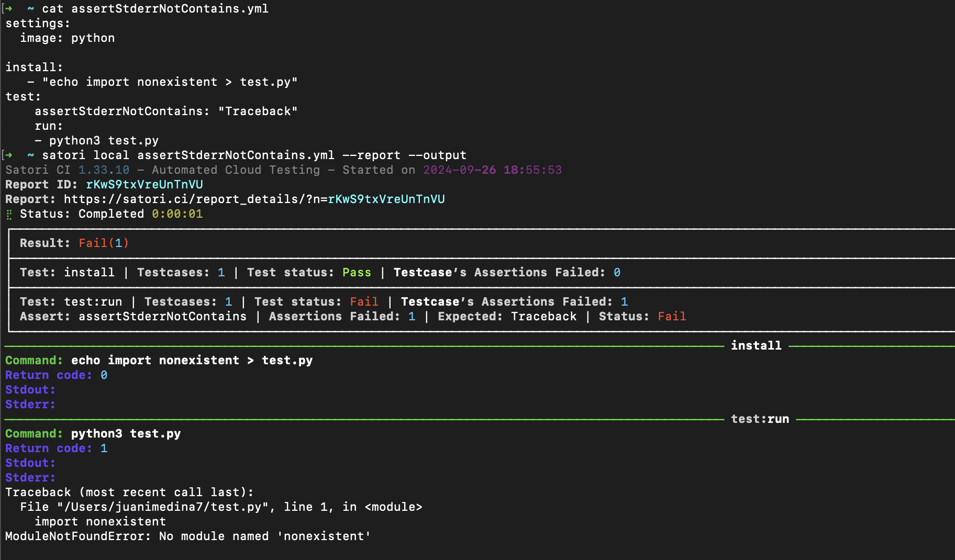Click the 'image: python' settings line

coord(67,38)
